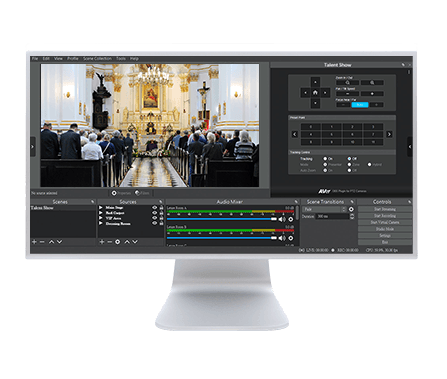Pan the PTZ camera left with the left arrow
Screen dimensions: 447x379
[x=305, y=93]
